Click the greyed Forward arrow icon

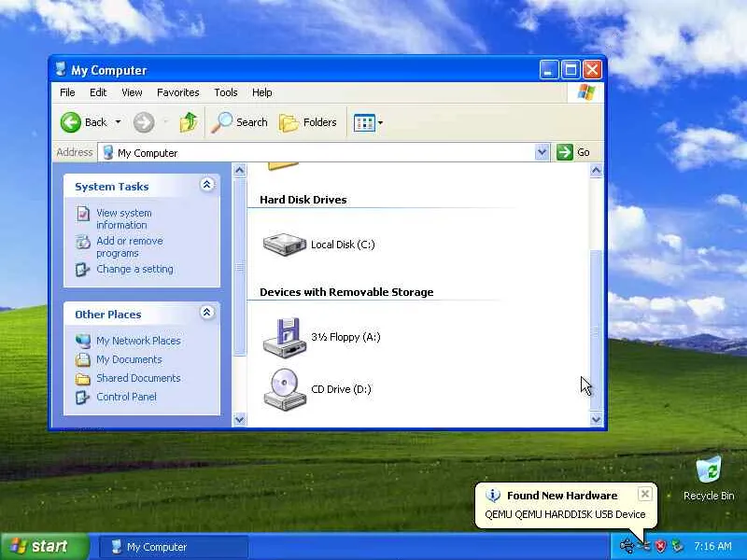point(144,122)
